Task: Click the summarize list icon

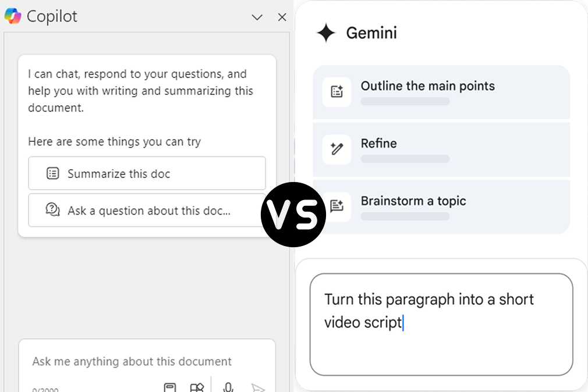Action: pyautogui.click(x=53, y=173)
